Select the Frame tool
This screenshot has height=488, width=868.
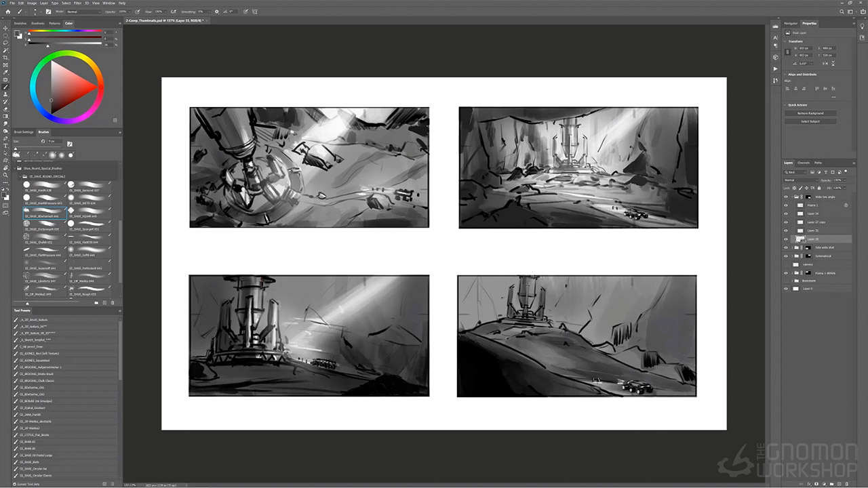click(x=6, y=65)
